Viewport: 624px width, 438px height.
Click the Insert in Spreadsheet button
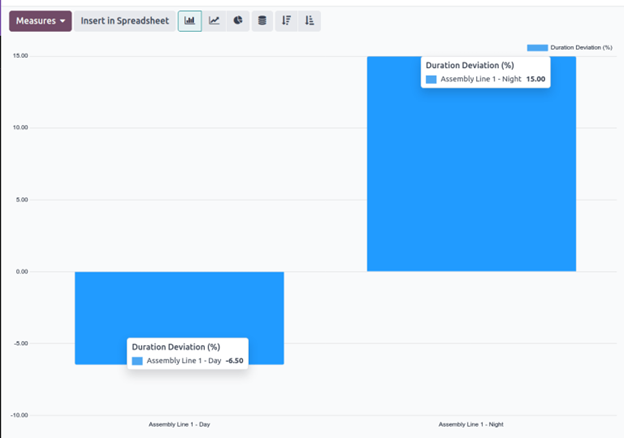pos(125,21)
